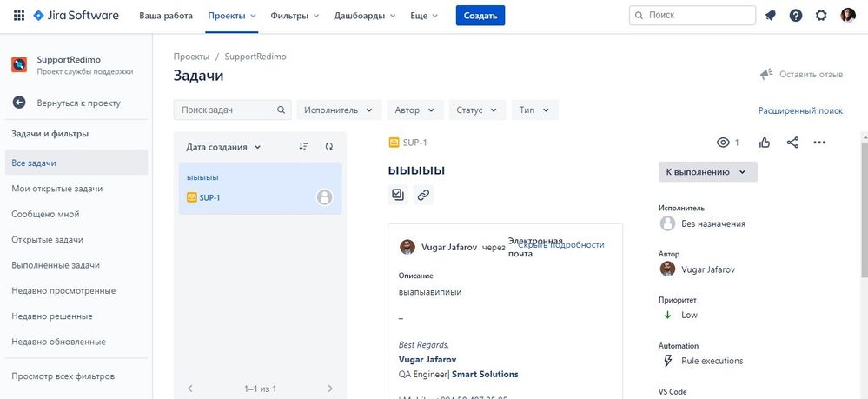Expand the Фильтры menu
The width and height of the screenshot is (868, 399).
[x=295, y=16]
